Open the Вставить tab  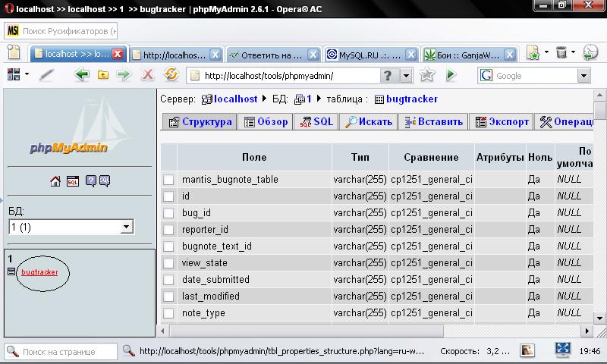coord(433,122)
